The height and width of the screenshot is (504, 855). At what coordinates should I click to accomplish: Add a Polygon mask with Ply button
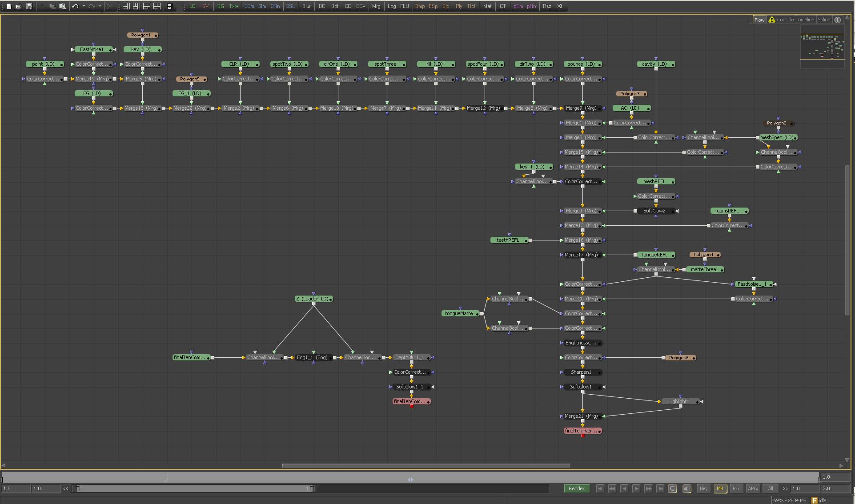[x=459, y=6]
